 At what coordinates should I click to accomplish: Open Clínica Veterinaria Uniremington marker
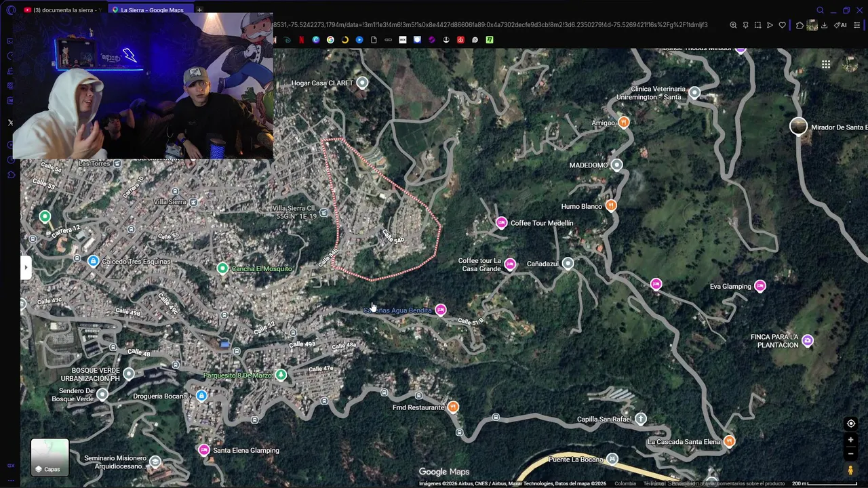point(694,94)
